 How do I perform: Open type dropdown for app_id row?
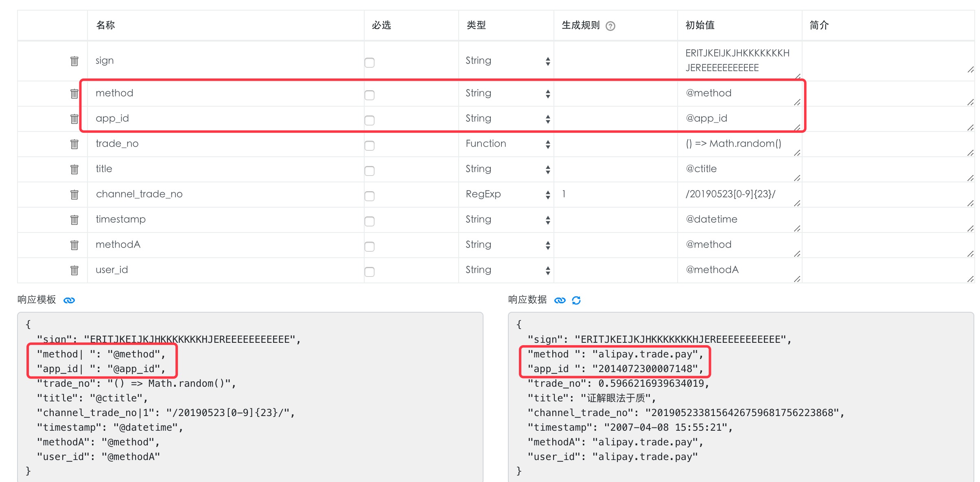coord(507,118)
